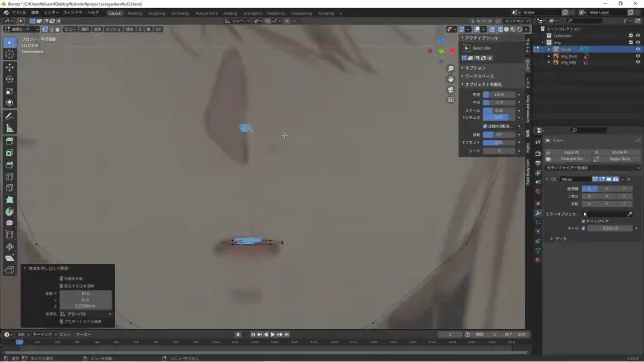Enable the Z axis in Mirror modifier
The height and width of the screenshot is (362, 644).
(624, 189)
